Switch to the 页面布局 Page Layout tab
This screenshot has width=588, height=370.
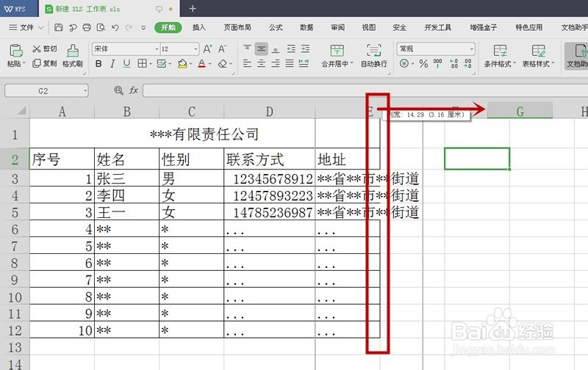(x=237, y=27)
